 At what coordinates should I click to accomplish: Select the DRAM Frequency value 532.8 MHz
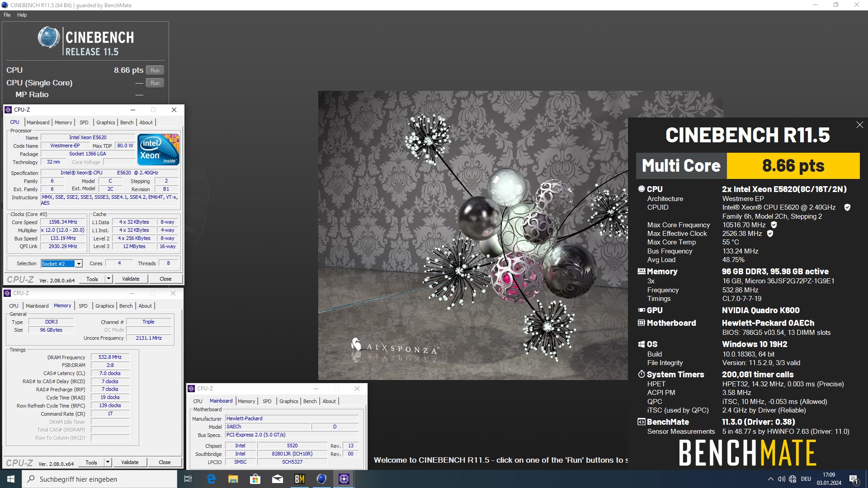pyautogui.click(x=110, y=357)
